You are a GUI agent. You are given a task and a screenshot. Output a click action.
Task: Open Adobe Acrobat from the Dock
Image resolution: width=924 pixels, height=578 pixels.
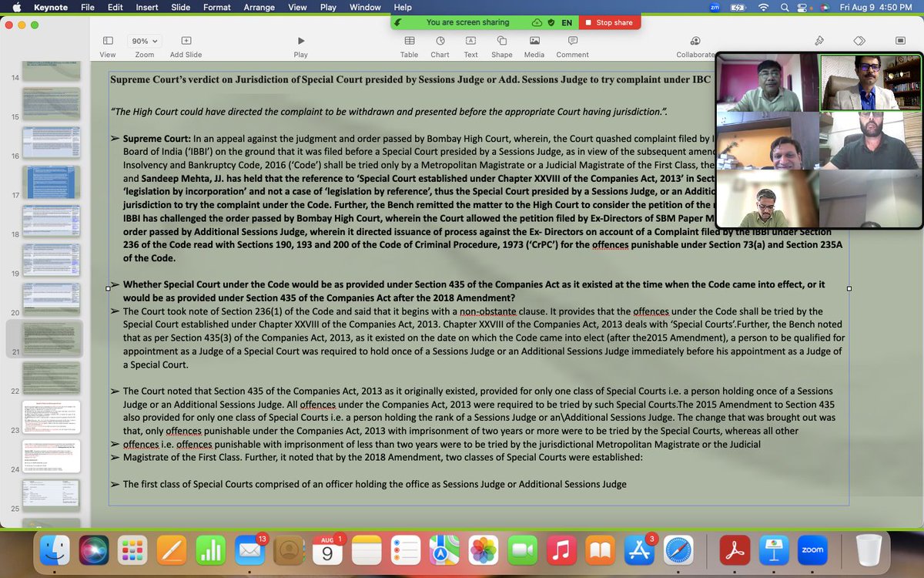click(x=735, y=550)
